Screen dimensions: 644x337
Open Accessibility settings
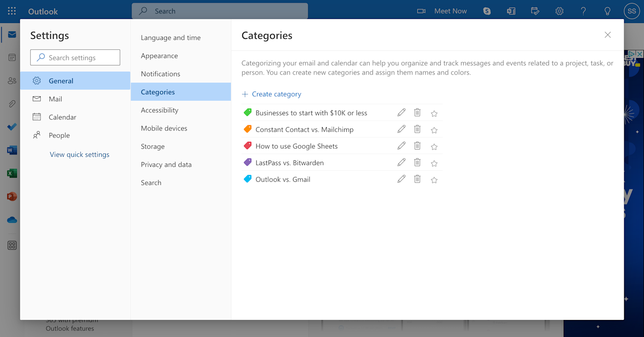click(181, 110)
